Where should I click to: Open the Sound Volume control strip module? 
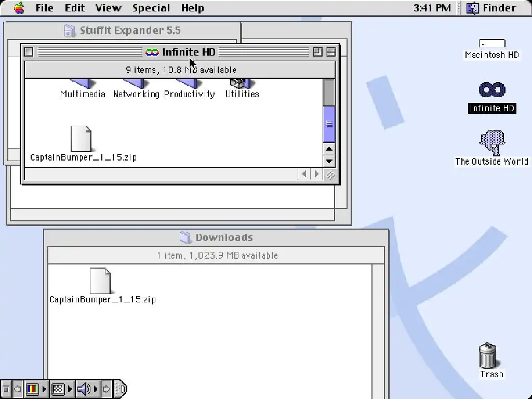coord(84,389)
